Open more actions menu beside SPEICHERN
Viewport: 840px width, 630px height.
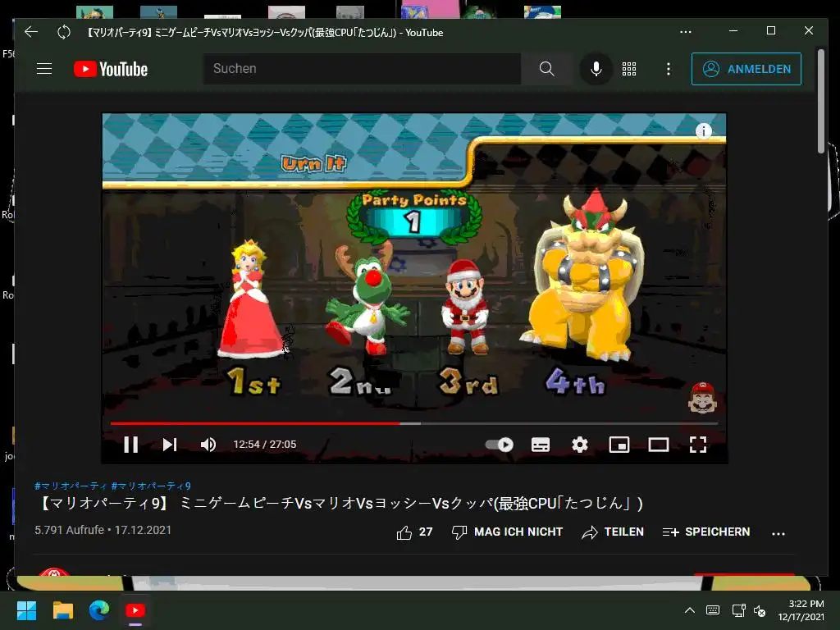[778, 533]
